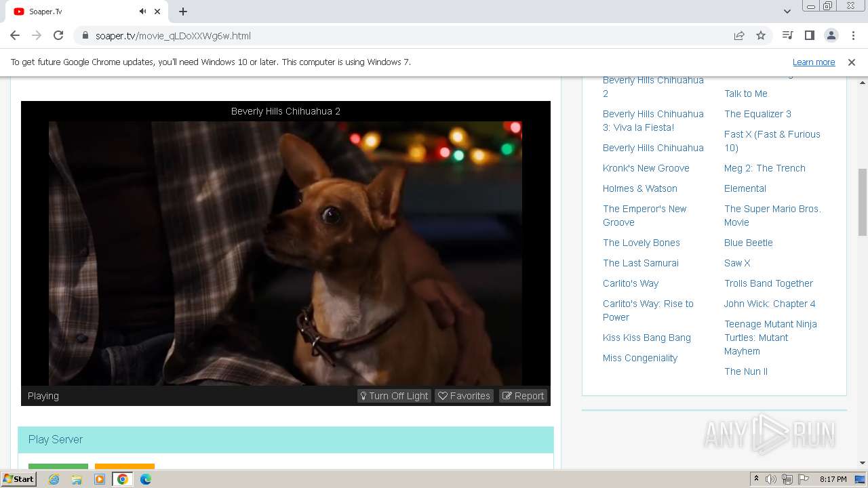The image size is (868, 488).
Task: Open system tray volume icon
Action: (x=771, y=479)
